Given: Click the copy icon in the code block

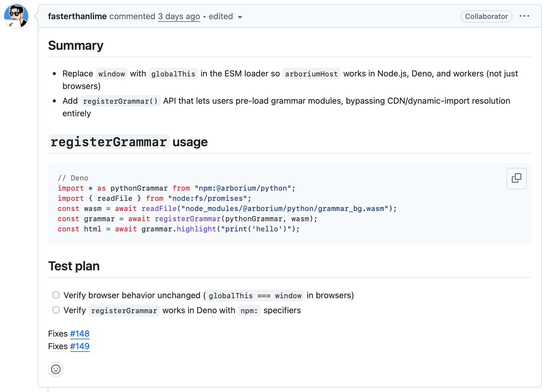Looking at the screenshot, I should point(516,178).
